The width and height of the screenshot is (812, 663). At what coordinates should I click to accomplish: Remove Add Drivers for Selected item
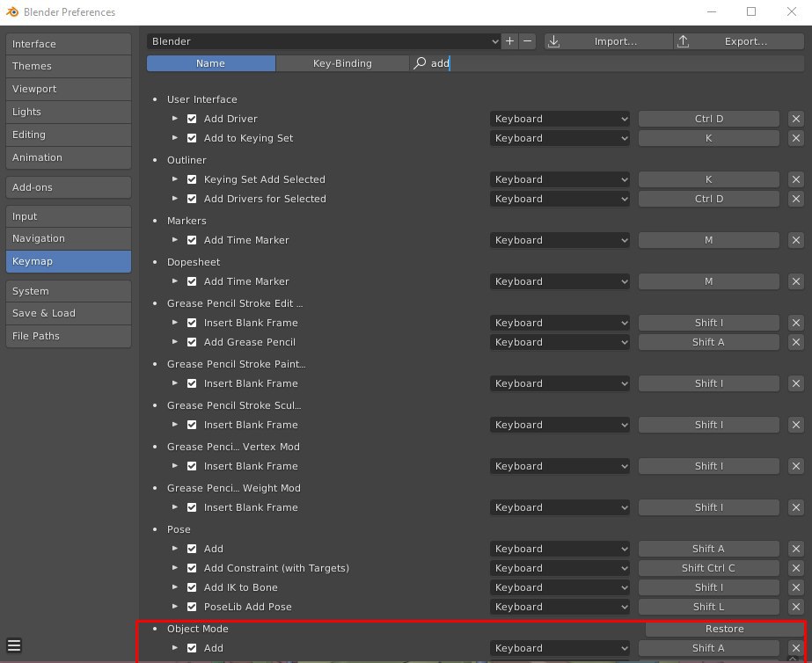click(x=796, y=199)
